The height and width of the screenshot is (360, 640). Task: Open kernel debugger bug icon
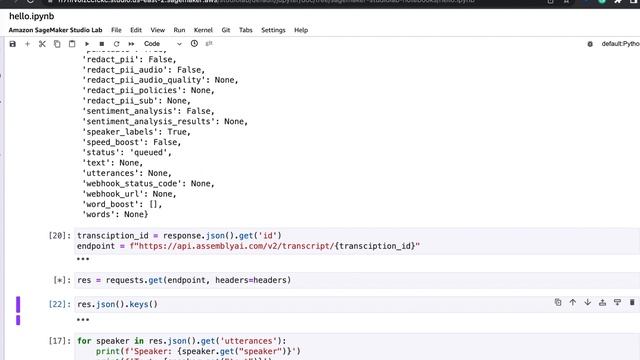point(590,44)
